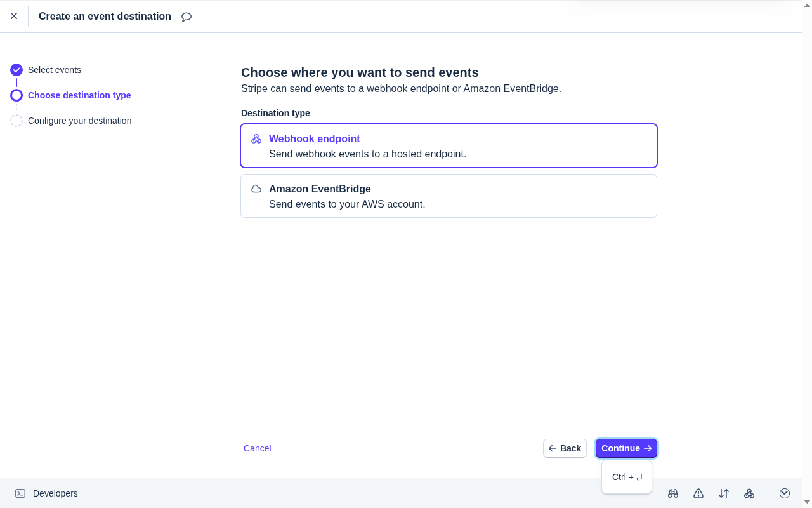This screenshot has height=508, width=812.
Task: Click the warning triangle icon
Action: [698, 493]
